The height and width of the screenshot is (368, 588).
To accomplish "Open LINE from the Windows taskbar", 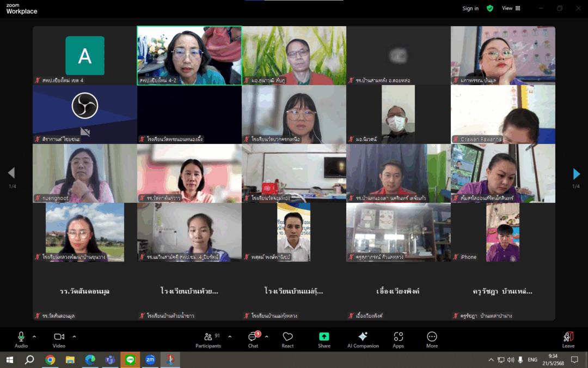I will (130, 360).
